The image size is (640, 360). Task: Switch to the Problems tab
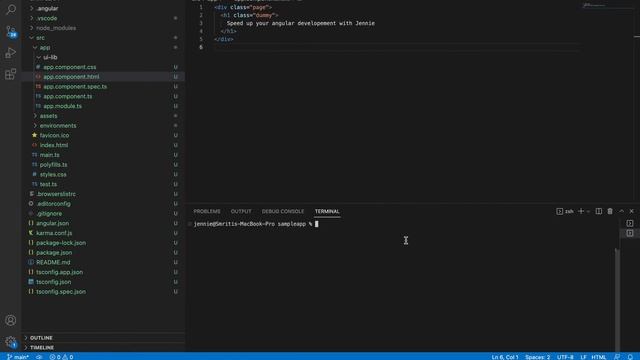pyautogui.click(x=207, y=211)
